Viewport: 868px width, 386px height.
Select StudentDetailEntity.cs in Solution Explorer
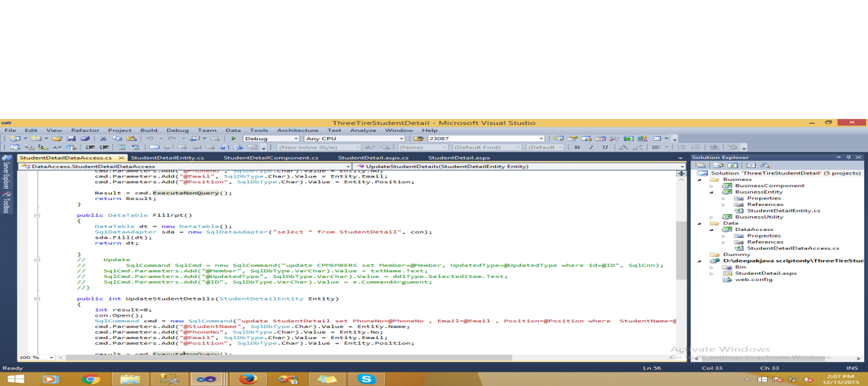783,210
